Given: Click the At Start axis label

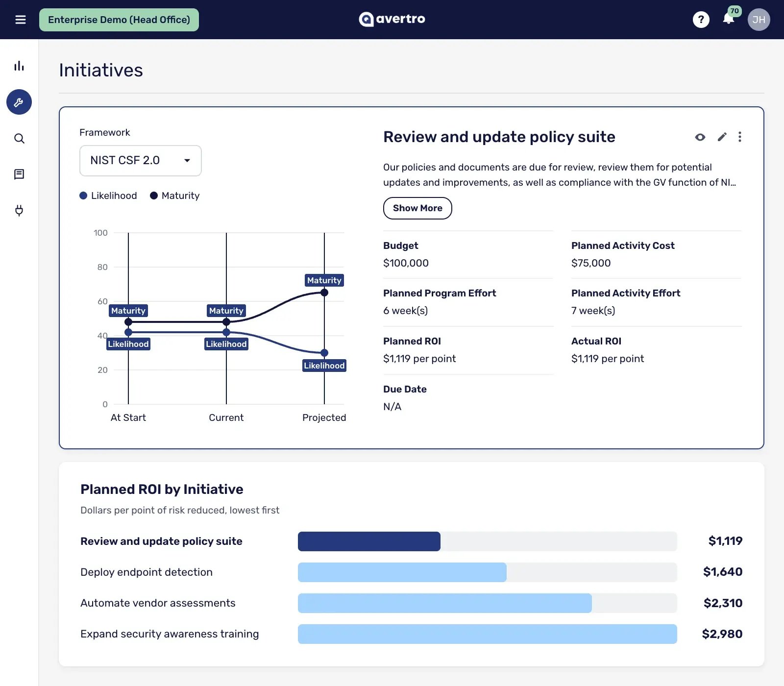Looking at the screenshot, I should (128, 417).
